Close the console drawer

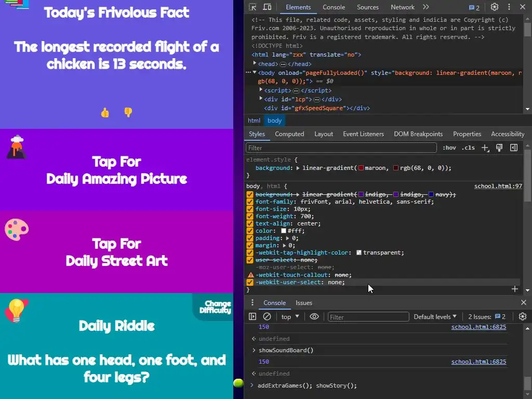tap(524, 302)
